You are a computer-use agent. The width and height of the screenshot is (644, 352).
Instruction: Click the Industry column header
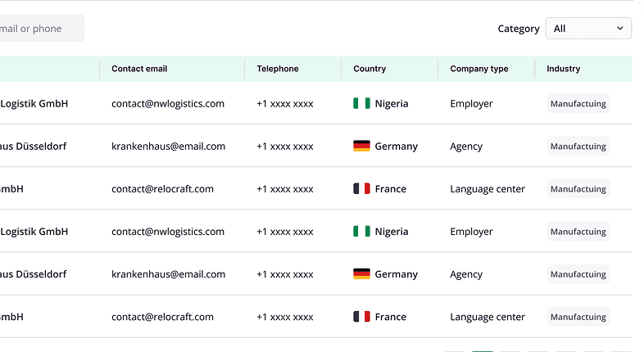point(564,69)
